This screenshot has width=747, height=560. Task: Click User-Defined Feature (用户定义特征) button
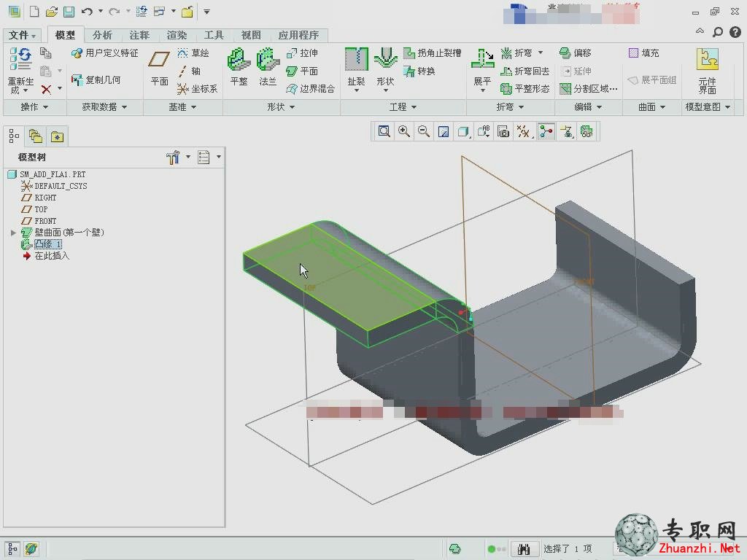point(104,52)
